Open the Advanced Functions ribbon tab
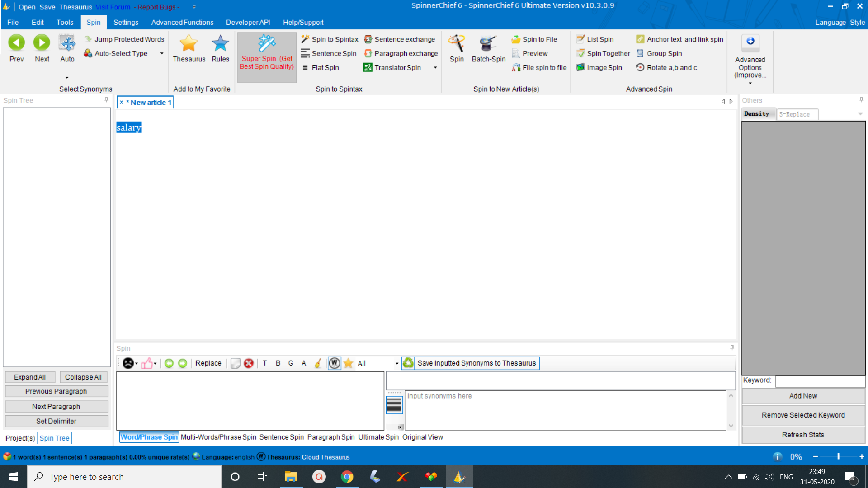This screenshot has height=488, width=868. coord(182,22)
